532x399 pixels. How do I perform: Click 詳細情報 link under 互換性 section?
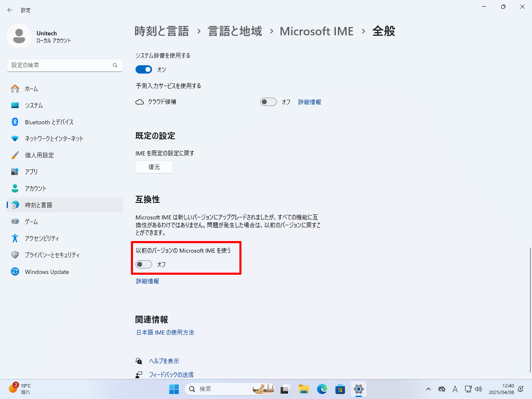(148, 281)
